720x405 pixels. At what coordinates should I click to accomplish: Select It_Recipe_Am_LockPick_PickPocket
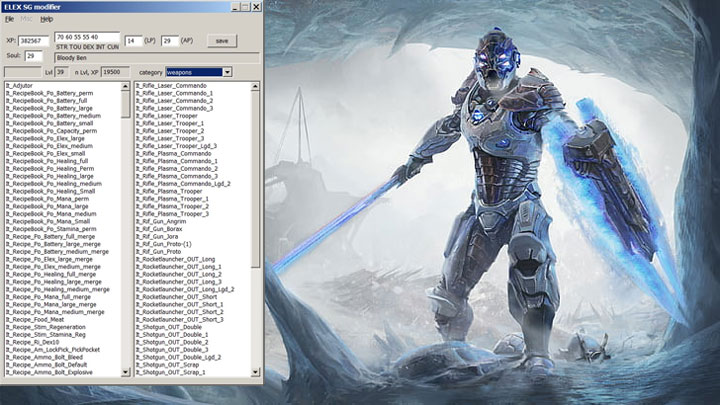53,349
